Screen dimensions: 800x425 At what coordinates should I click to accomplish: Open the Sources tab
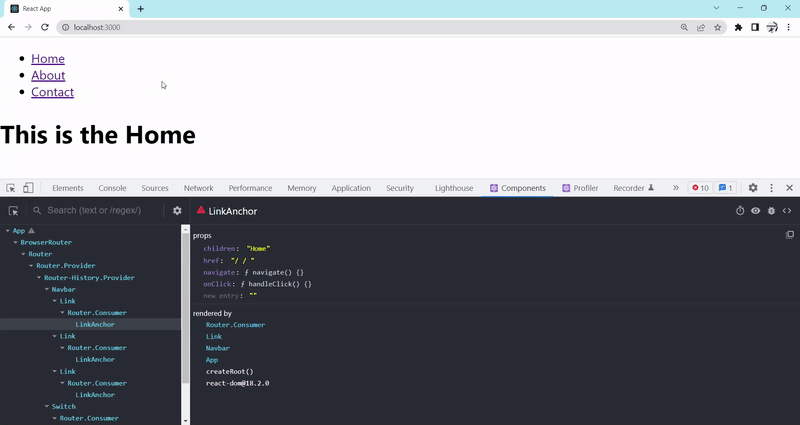[x=155, y=188]
